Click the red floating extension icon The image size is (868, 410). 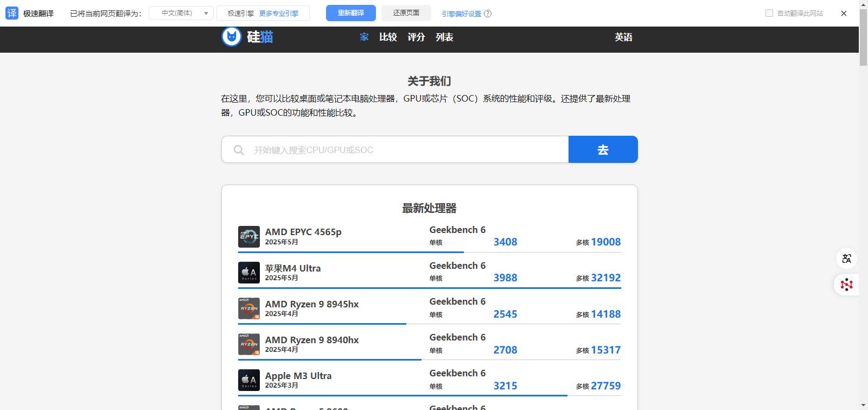(x=846, y=284)
